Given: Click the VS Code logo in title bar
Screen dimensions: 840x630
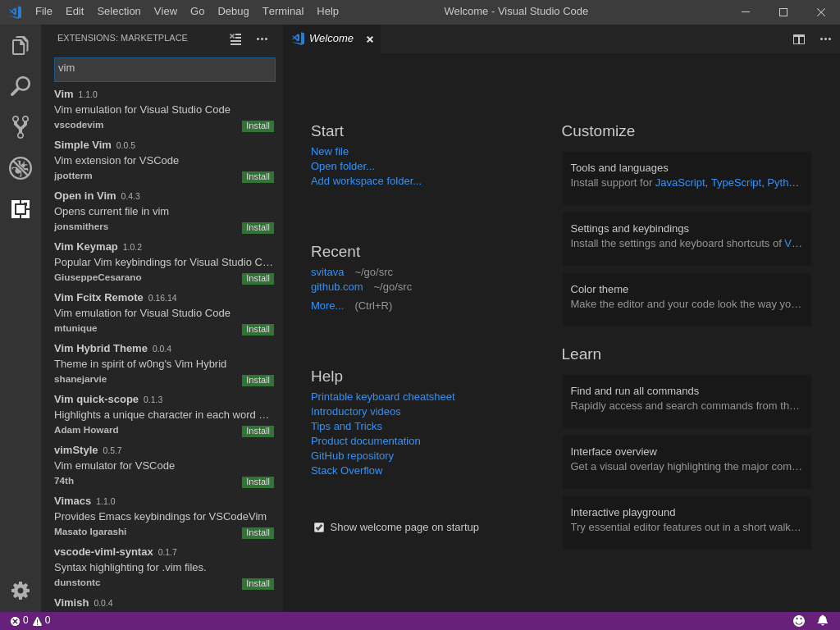Looking at the screenshot, I should pos(16,11).
